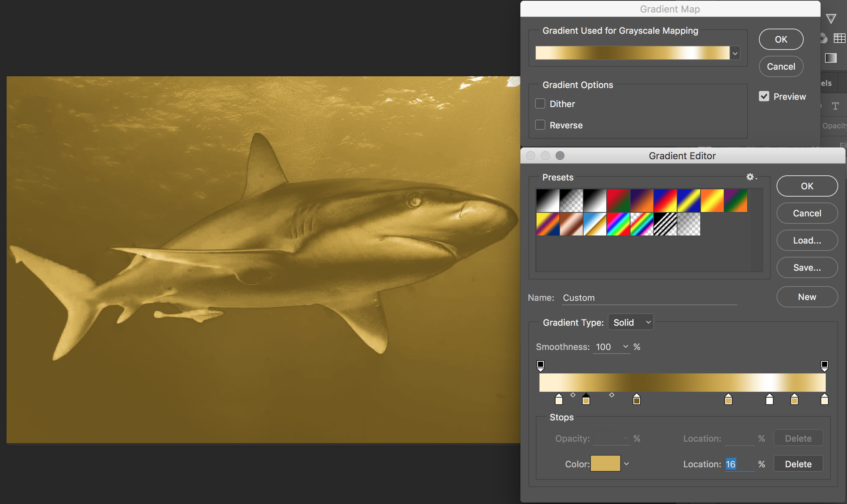Click OK in the Gradient Editor
847x504 pixels.
point(807,186)
